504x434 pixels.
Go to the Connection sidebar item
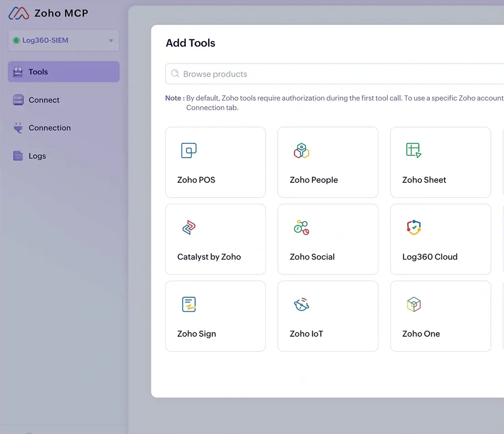[64, 128]
